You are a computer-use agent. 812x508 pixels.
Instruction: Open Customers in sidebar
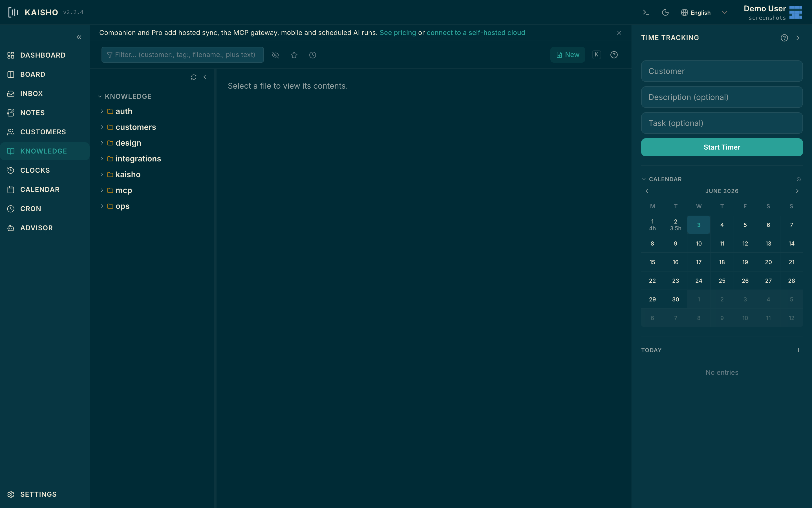(45, 132)
